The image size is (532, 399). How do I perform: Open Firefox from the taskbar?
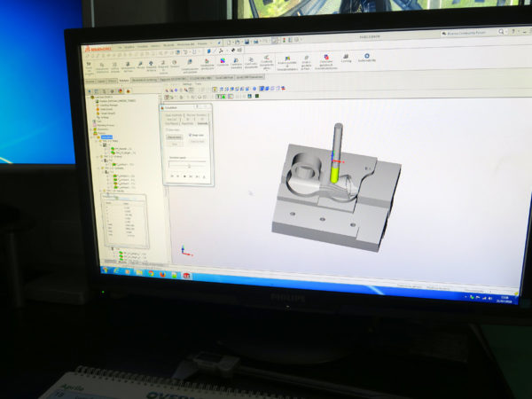tap(161, 274)
